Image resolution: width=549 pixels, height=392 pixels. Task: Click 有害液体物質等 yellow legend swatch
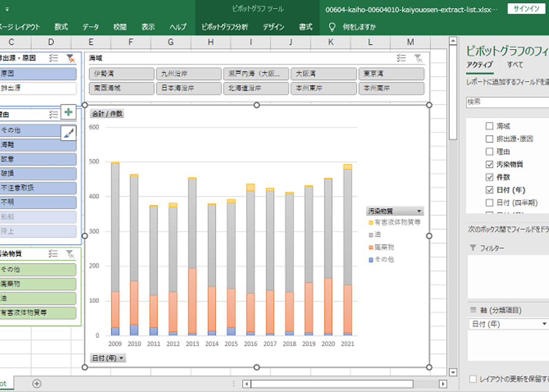click(371, 223)
